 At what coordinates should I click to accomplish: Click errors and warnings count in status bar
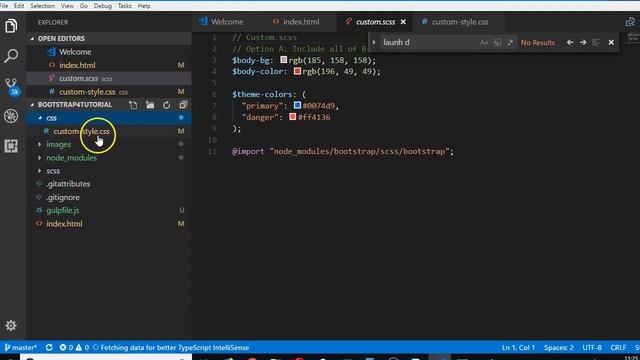(74, 347)
